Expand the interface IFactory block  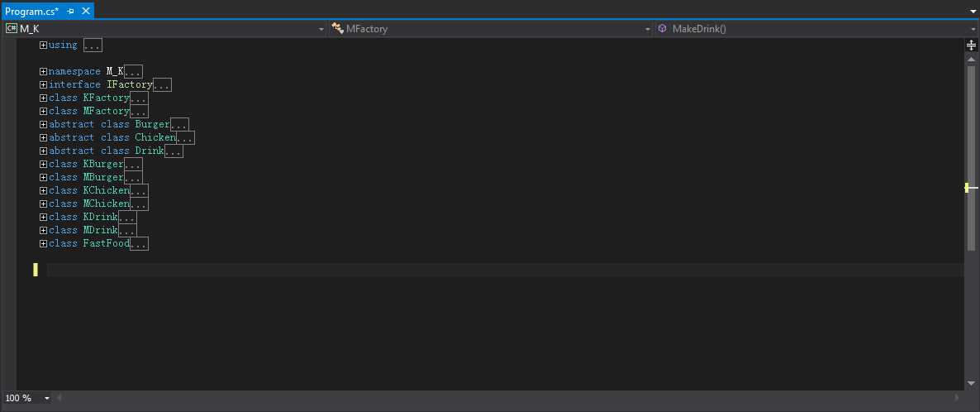[43, 84]
